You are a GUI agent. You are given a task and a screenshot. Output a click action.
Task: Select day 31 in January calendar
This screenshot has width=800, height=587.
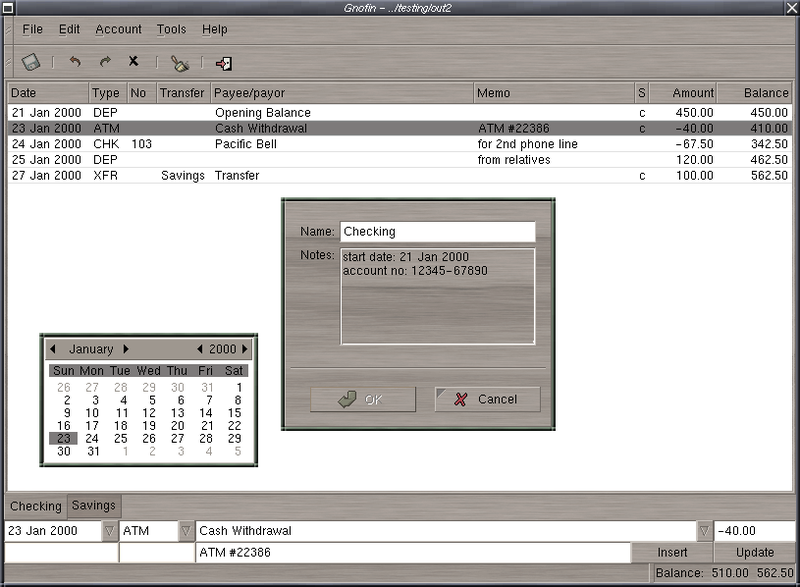pyautogui.click(x=93, y=451)
